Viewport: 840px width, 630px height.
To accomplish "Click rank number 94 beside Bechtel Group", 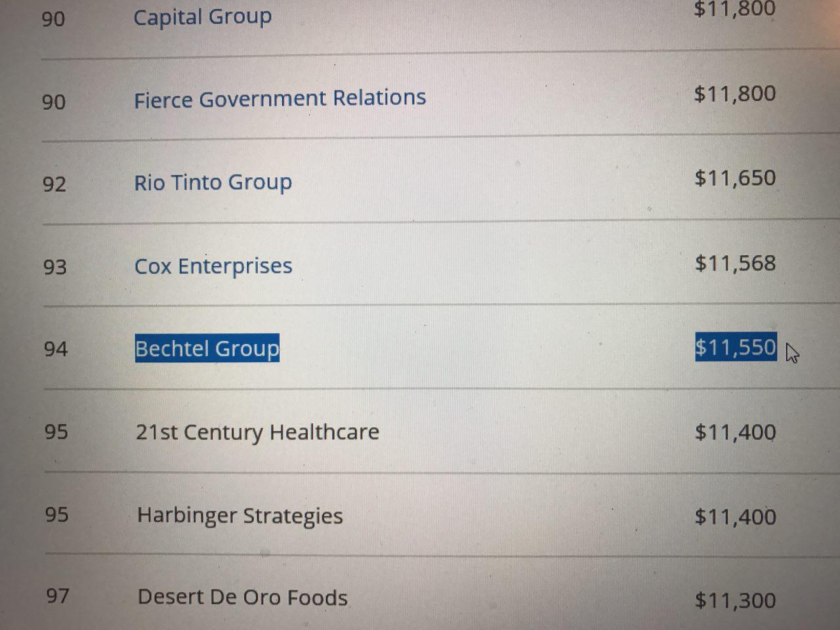I will click(56, 350).
